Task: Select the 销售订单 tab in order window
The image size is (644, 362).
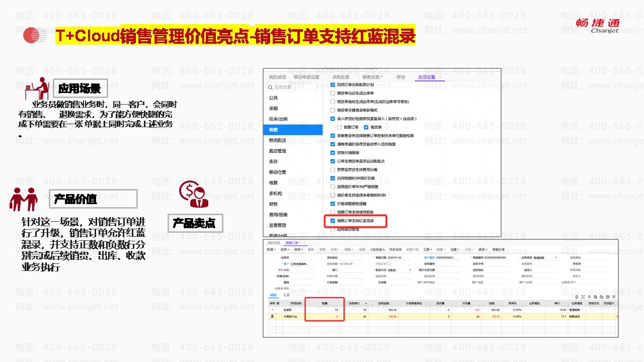Action: [295, 243]
